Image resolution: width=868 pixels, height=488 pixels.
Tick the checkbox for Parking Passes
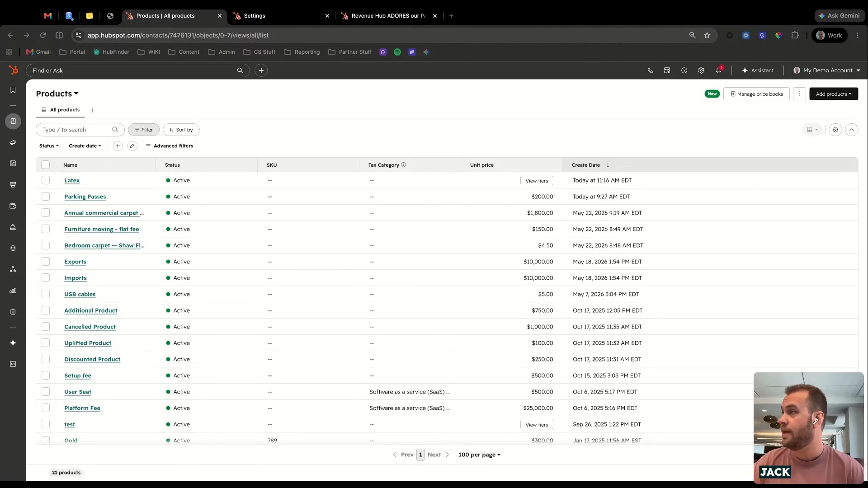[x=46, y=197]
